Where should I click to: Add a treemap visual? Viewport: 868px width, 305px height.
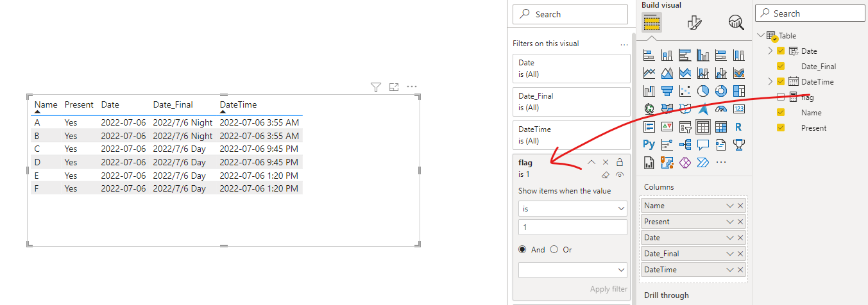[738, 91]
